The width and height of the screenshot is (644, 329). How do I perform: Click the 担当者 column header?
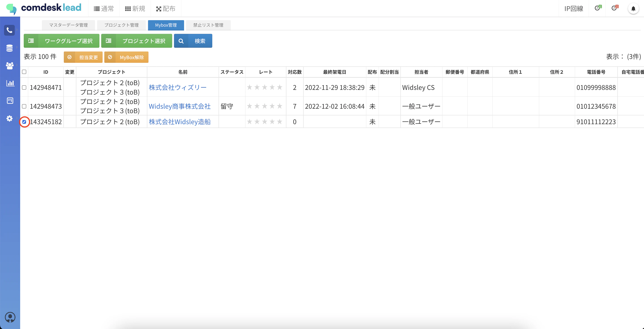point(421,72)
